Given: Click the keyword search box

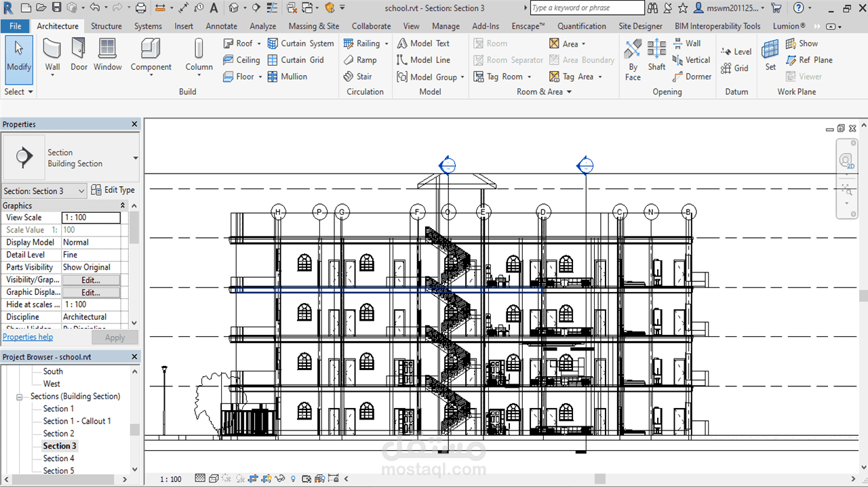Looking at the screenshot, I should point(587,8).
